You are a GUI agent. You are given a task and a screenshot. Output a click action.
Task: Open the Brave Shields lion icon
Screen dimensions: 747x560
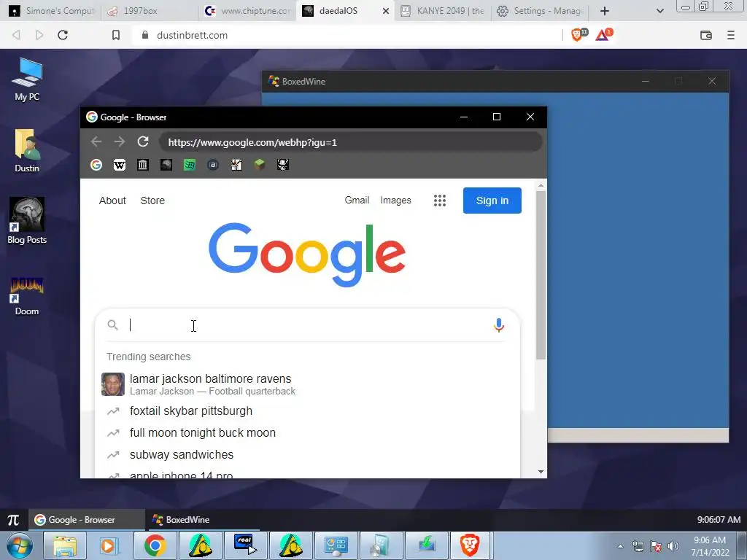pyautogui.click(x=578, y=35)
